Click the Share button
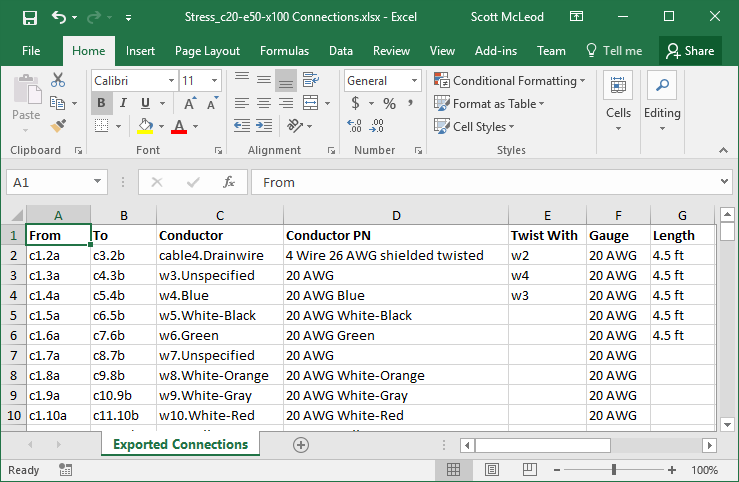The image size is (739, 482). (690, 51)
